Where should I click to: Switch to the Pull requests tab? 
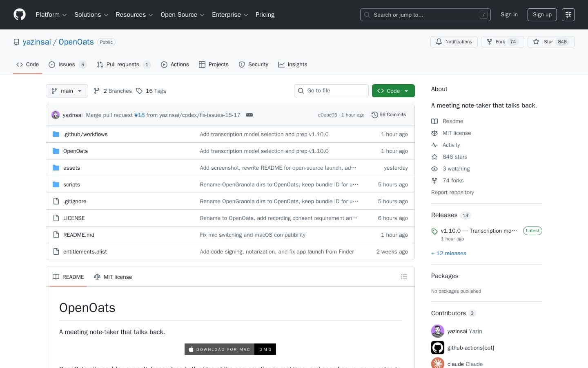pyautogui.click(x=123, y=65)
